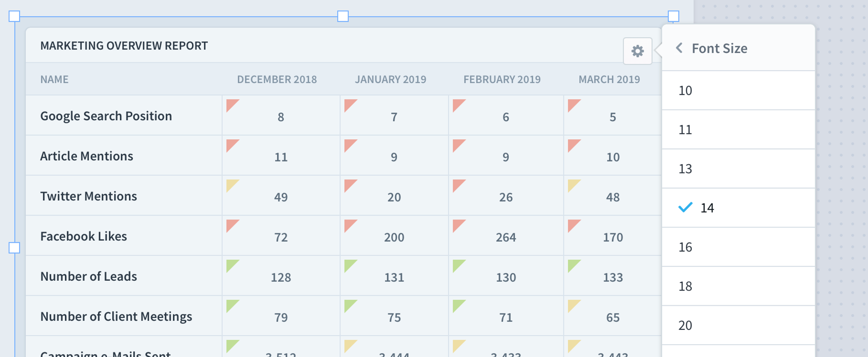Click Client Meetings January value 75

point(394,317)
